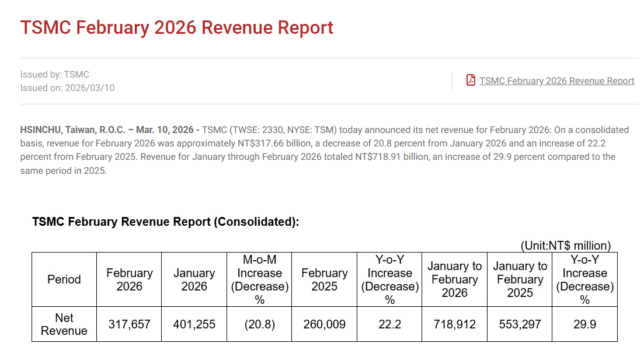Click the 718,912 cumulative revenue cell

[x=454, y=324]
